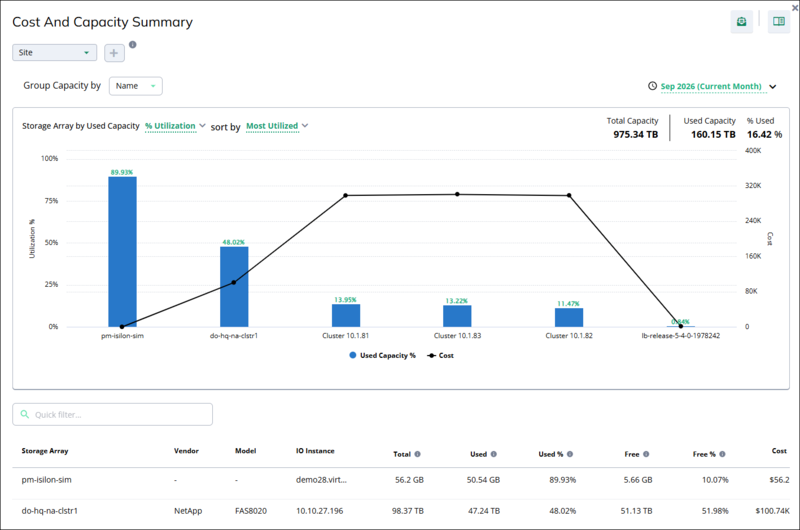The height and width of the screenshot is (530, 800).
Task: Sort by Storage Array column header
Action: [45, 451]
